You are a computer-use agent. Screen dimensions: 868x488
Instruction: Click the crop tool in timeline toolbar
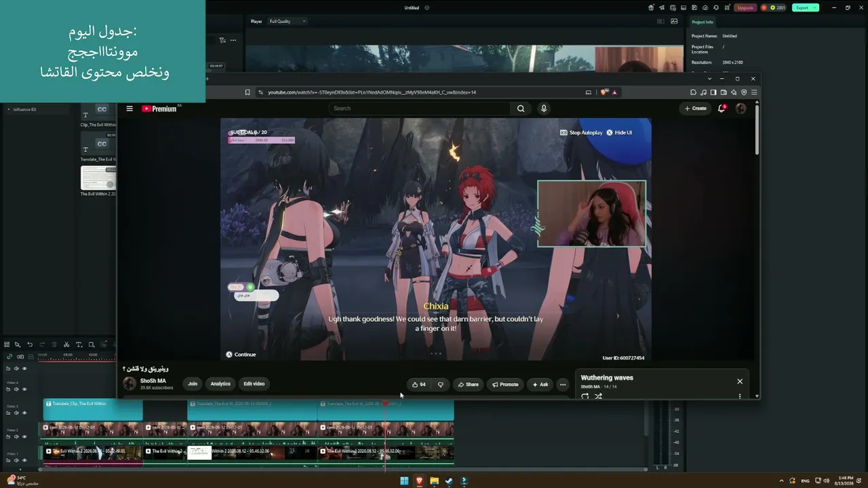click(91, 344)
